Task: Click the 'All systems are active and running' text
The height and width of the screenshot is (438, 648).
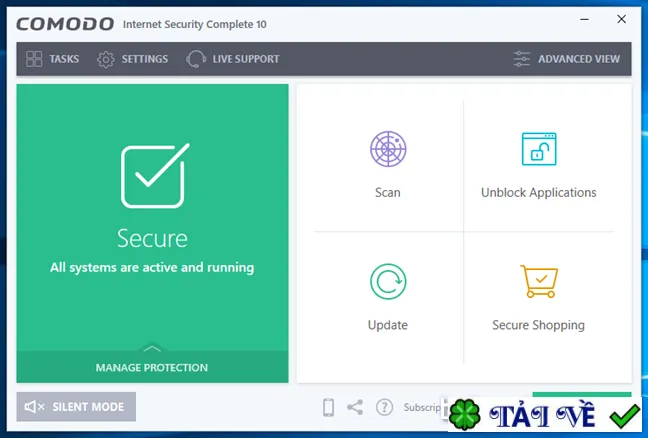Action: click(x=152, y=268)
